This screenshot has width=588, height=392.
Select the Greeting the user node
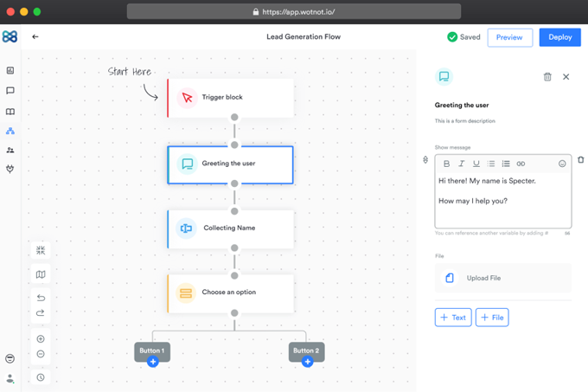point(230,164)
